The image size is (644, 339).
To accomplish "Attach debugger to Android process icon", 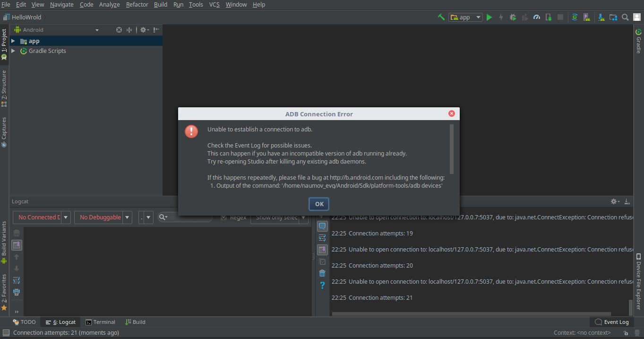I will (548, 17).
